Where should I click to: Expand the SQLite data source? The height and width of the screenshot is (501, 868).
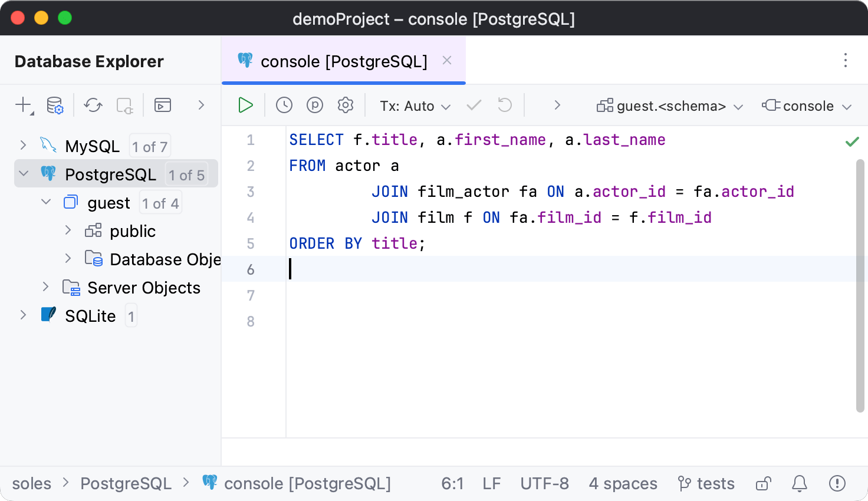pos(23,315)
